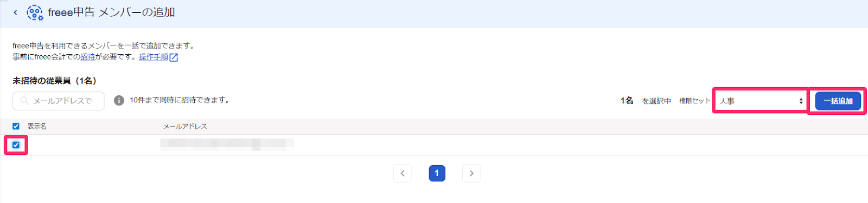Viewport: 868px width, 203px height.
Task: Open the 招待 link in the description
Action: [x=88, y=57]
